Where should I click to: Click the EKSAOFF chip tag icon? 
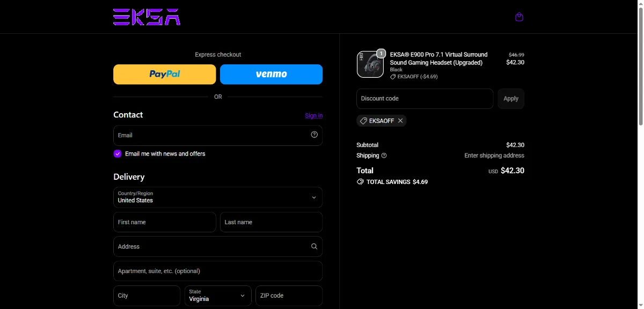pos(363,121)
